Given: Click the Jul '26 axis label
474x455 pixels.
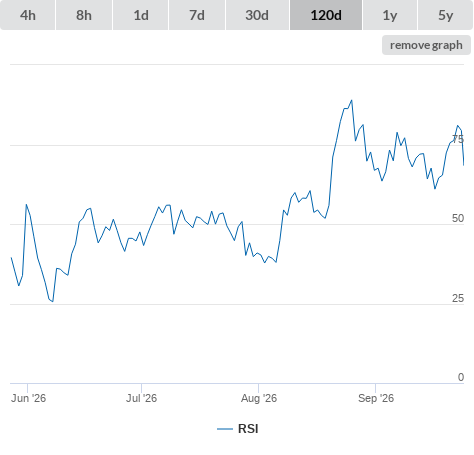Looking at the screenshot, I should [x=141, y=398].
